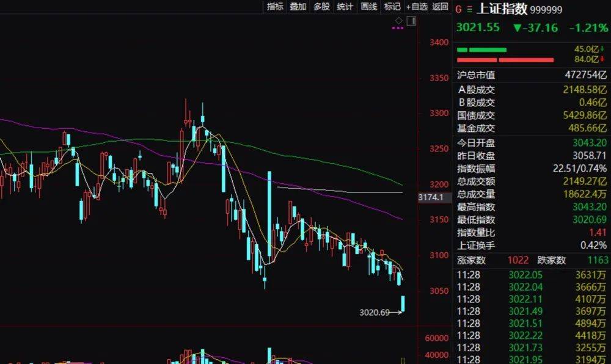The image size is (611, 364).
Task: Click the red down arrow beside 84.0亿
Action: tap(603, 59)
